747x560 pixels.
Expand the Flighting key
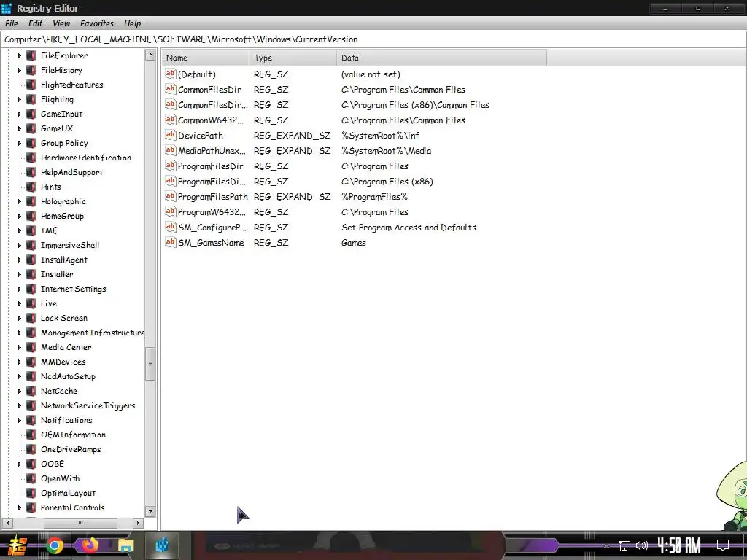pos(20,99)
